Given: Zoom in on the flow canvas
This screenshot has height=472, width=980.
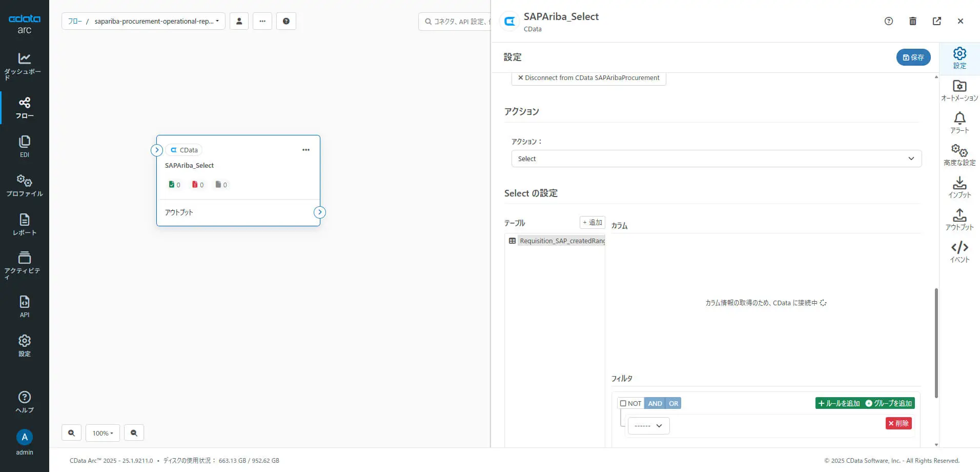Looking at the screenshot, I should coord(72,433).
